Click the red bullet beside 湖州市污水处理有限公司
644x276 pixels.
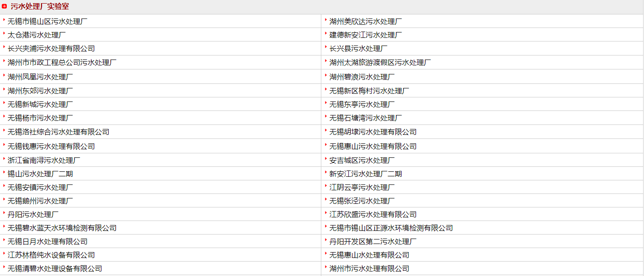(326, 267)
